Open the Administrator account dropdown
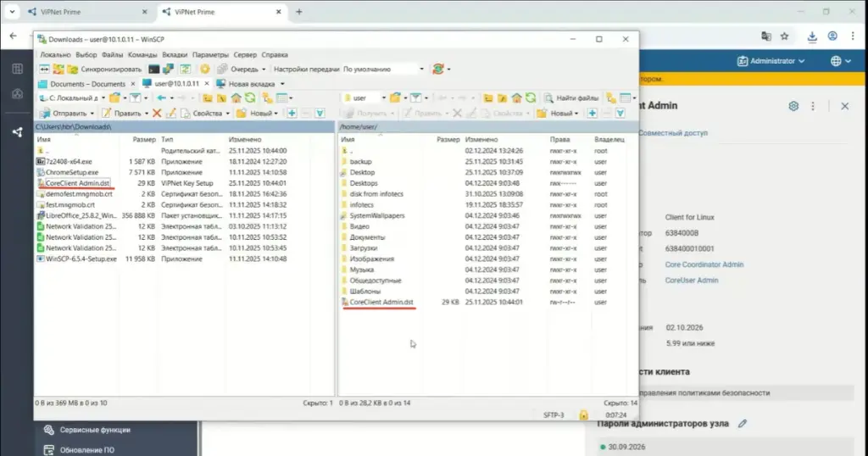868x456 pixels. [771, 61]
